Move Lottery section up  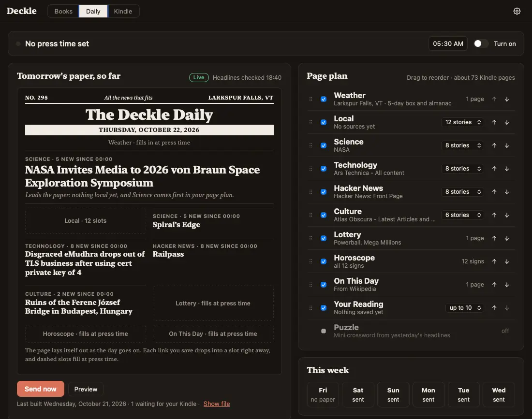pos(494,238)
